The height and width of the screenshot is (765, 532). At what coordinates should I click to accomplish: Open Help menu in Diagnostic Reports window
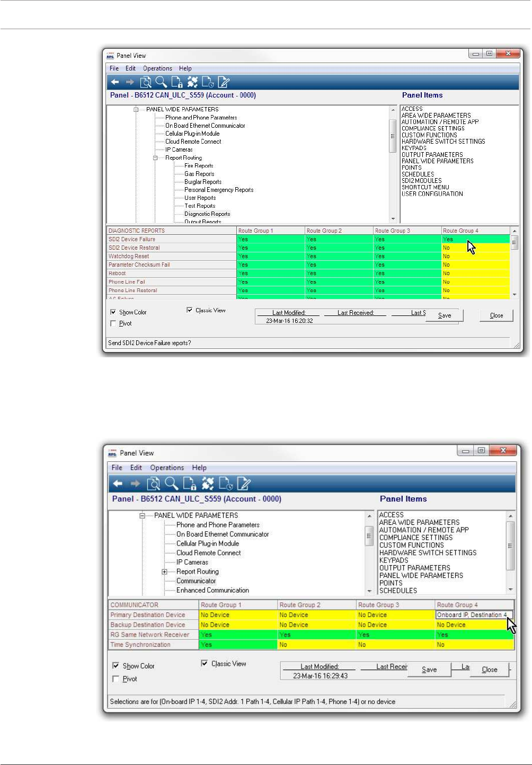pos(185,68)
